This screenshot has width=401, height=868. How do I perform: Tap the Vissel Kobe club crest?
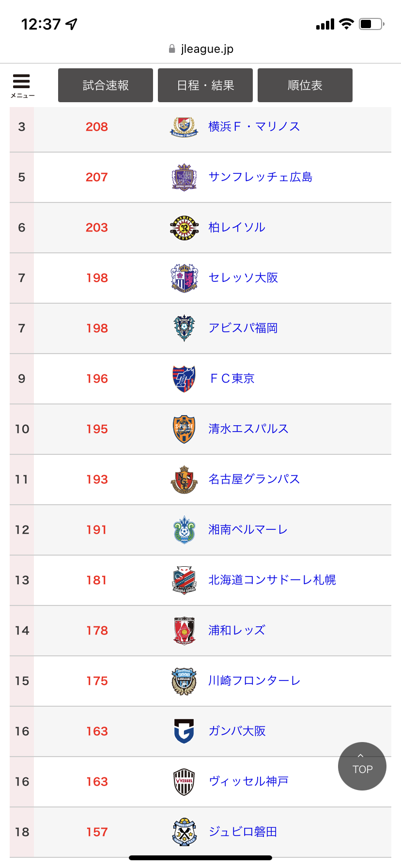(184, 782)
